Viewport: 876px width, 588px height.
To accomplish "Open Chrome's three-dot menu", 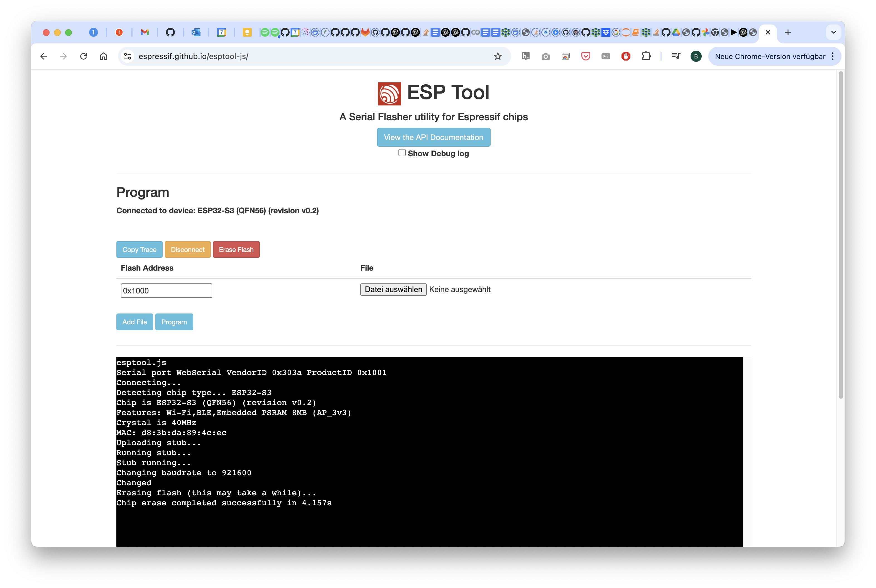I will pos(833,56).
